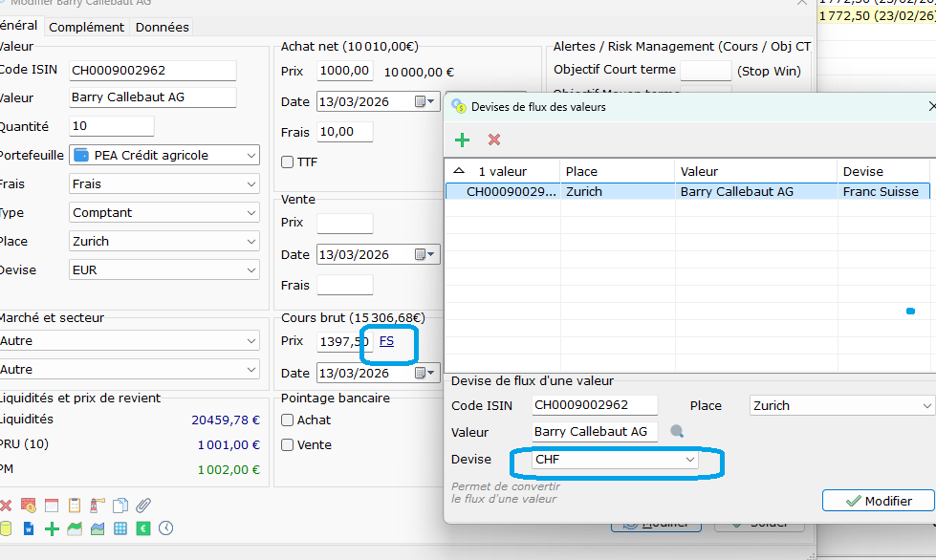
Task: Click the clipboard checklist icon
Action: [x=75, y=506]
